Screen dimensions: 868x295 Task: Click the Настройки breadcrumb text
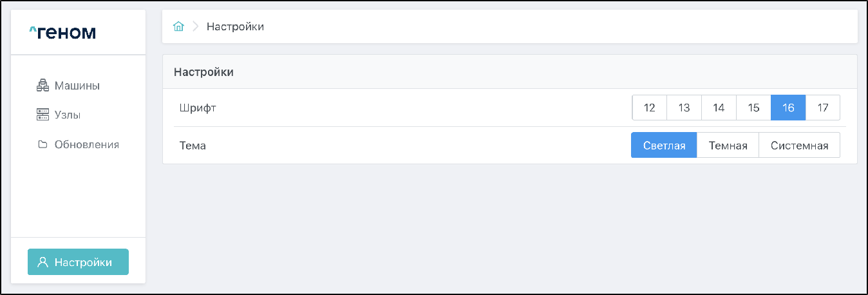pyautogui.click(x=235, y=26)
